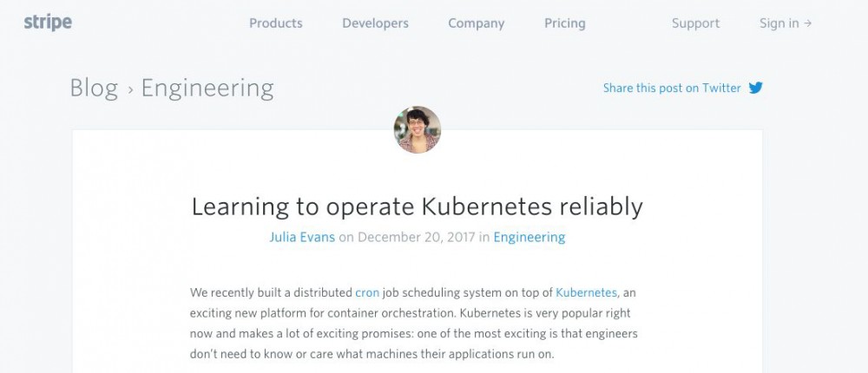
Task: Click the Sign in text
Action: coord(779,23)
